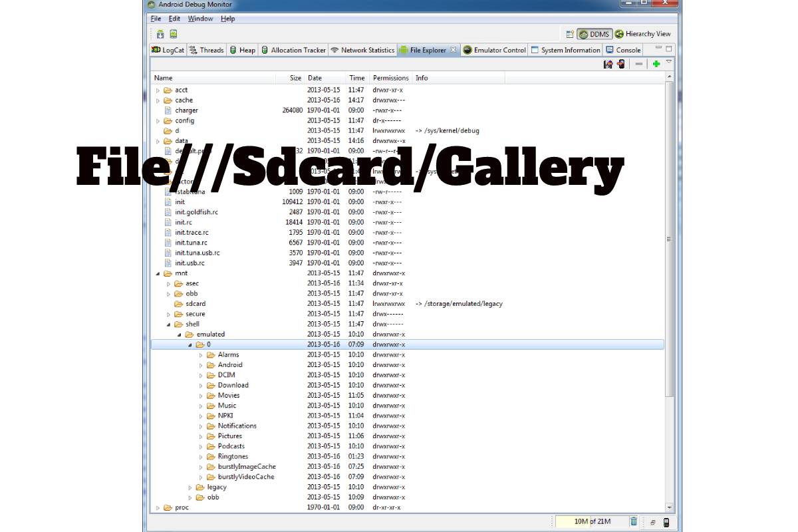Open the Open Perspective icon

click(569, 34)
